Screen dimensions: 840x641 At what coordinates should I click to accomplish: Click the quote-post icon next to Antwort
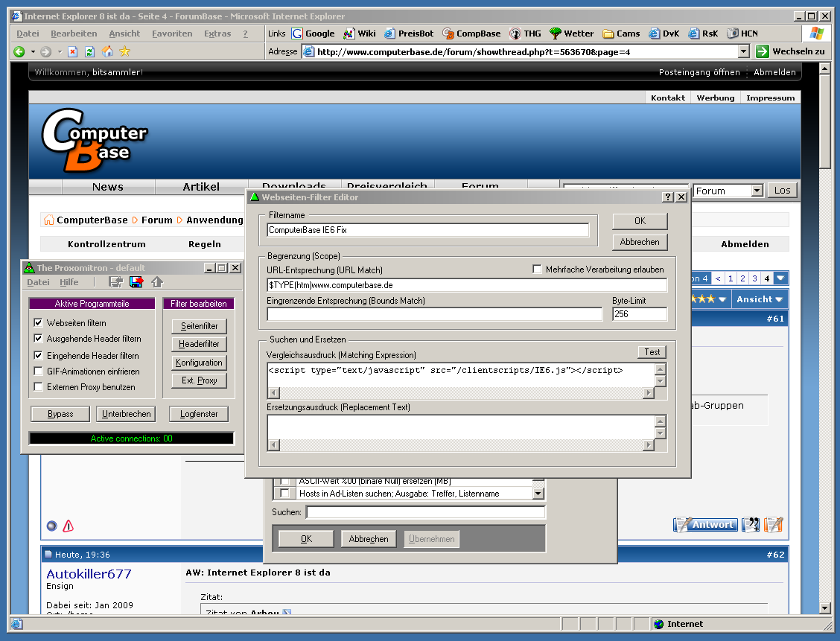(x=750, y=524)
